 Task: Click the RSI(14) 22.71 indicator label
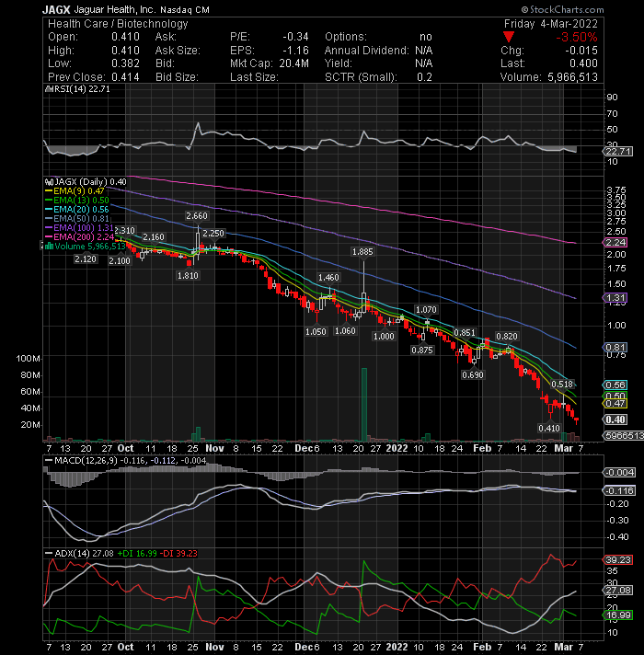pyautogui.click(x=78, y=89)
